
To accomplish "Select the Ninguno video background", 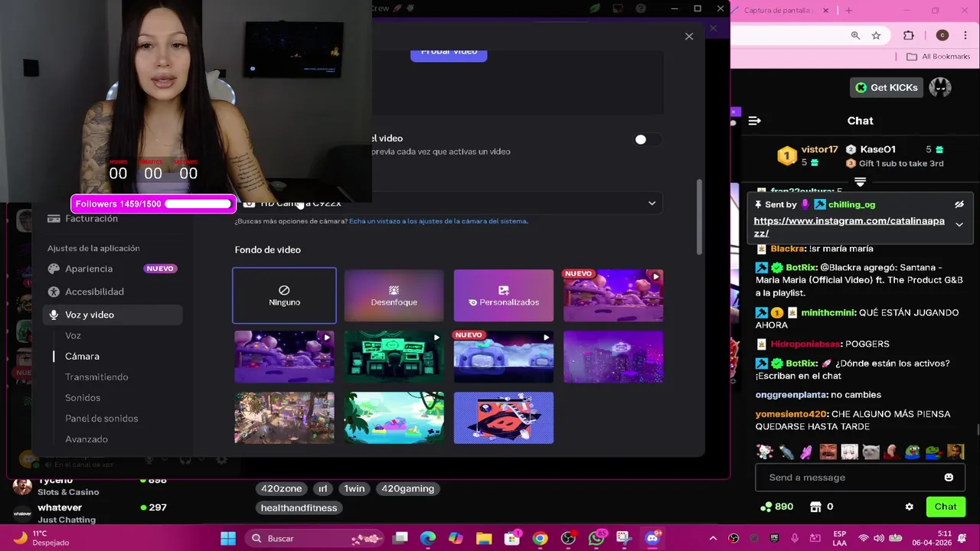I will click(x=284, y=295).
